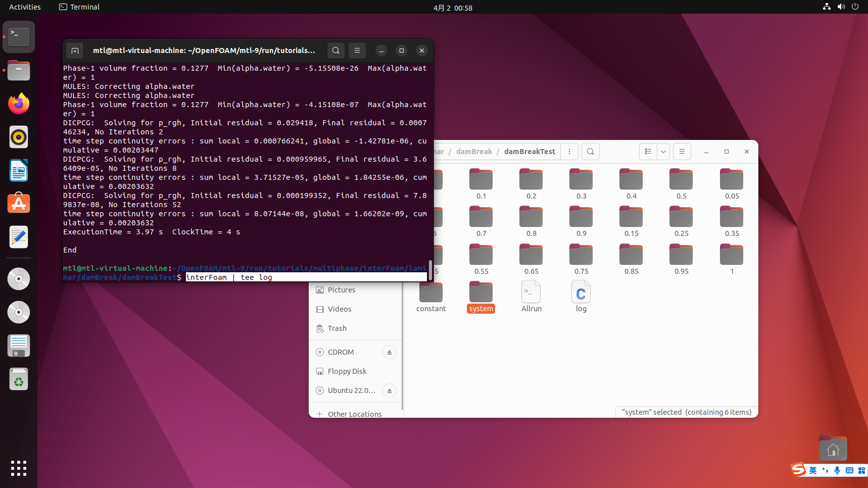Screen dimensions: 868x488
Task: Select the 0.85 folder
Action: pos(631,259)
